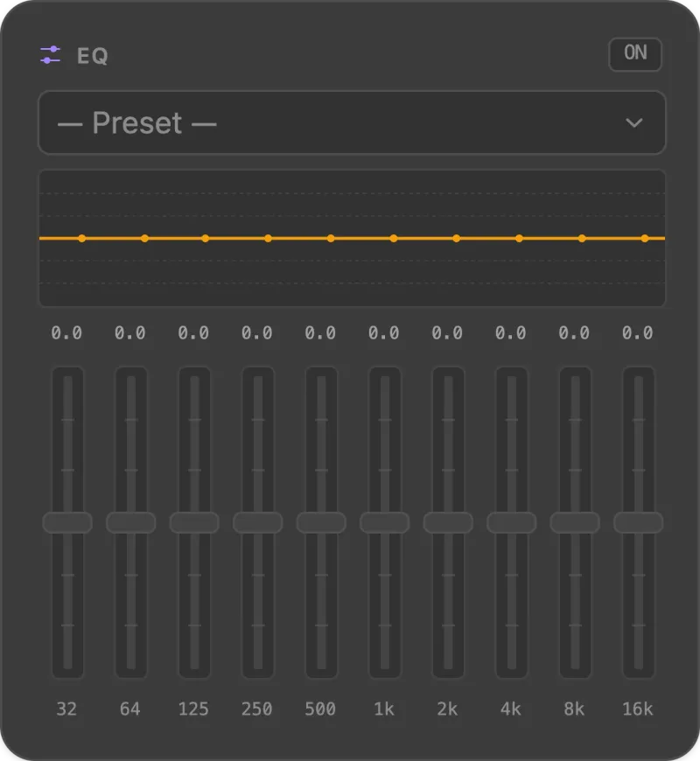Click the 0.0 gain value above 250

(x=256, y=333)
